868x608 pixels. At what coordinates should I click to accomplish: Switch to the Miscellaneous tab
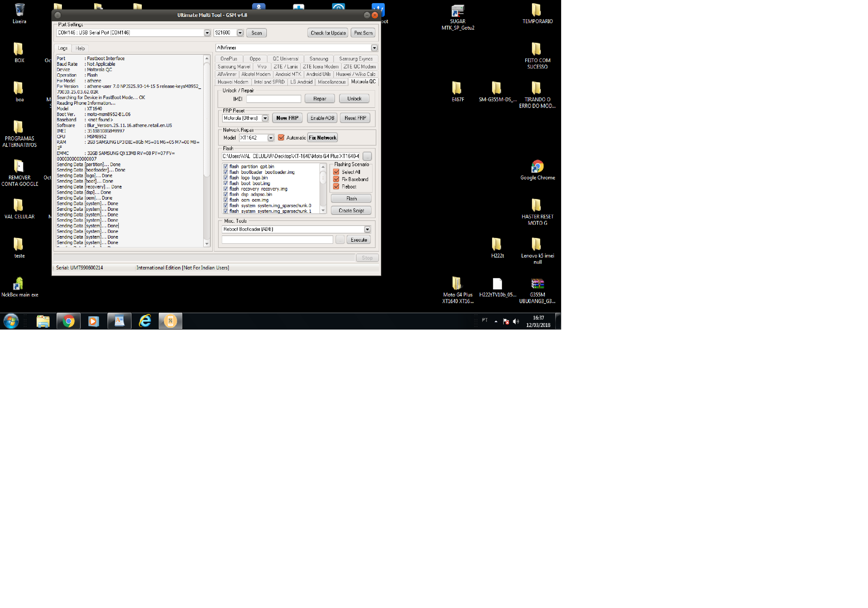331,82
